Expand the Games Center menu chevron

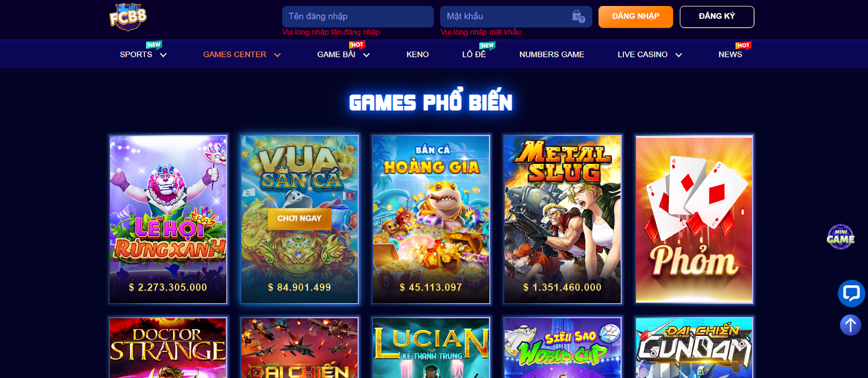[277, 55]
